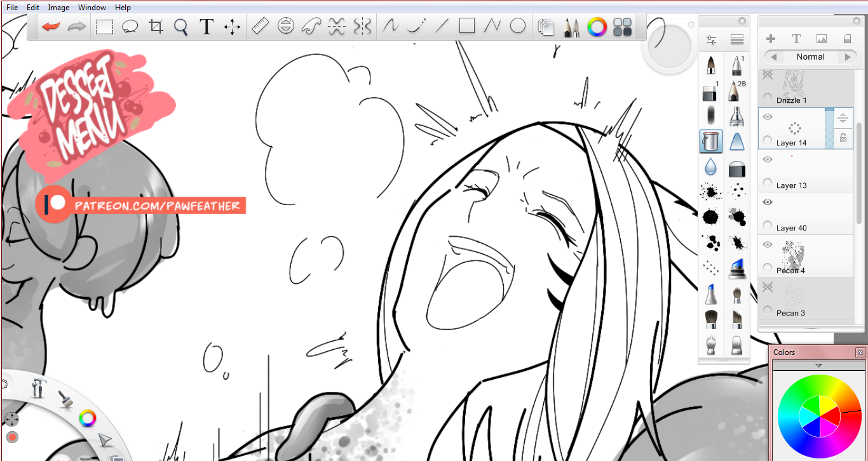Open the Window menu

pyautogui.click(x=92, y=8)
